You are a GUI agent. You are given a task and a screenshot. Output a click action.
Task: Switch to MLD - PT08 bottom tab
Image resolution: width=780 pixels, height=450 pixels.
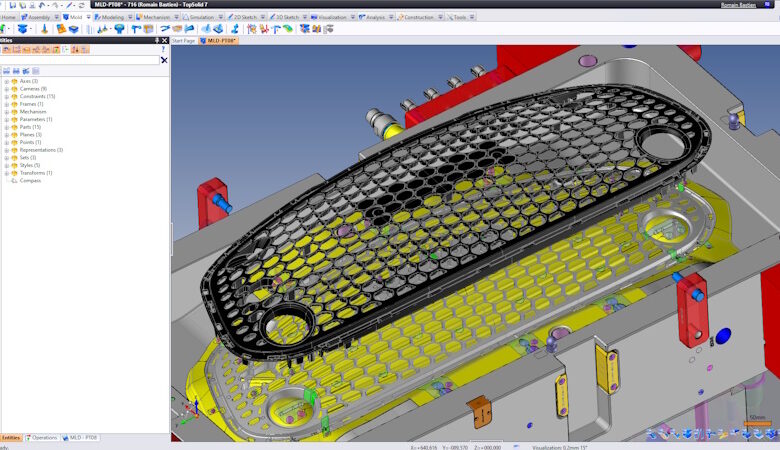80,438
